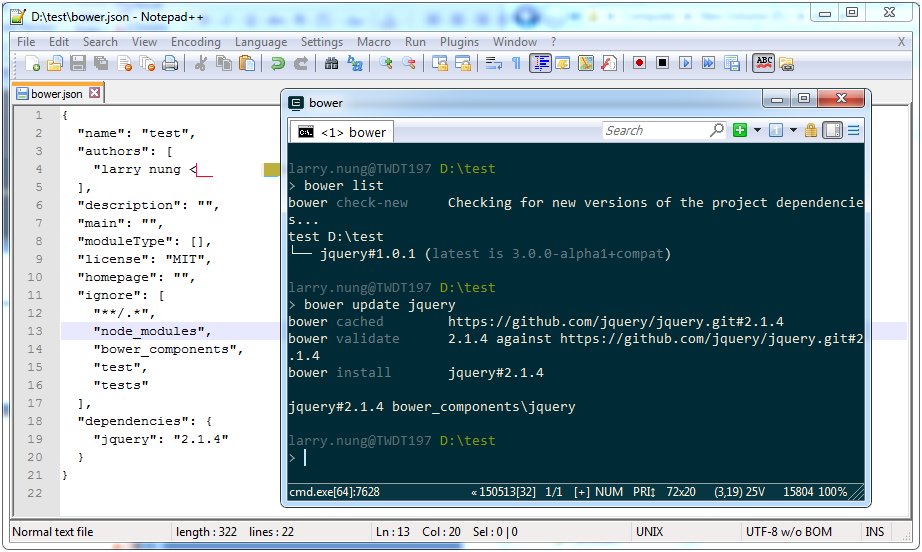Toggle Show all characters pilcrow icon

(x=516, y=63)
